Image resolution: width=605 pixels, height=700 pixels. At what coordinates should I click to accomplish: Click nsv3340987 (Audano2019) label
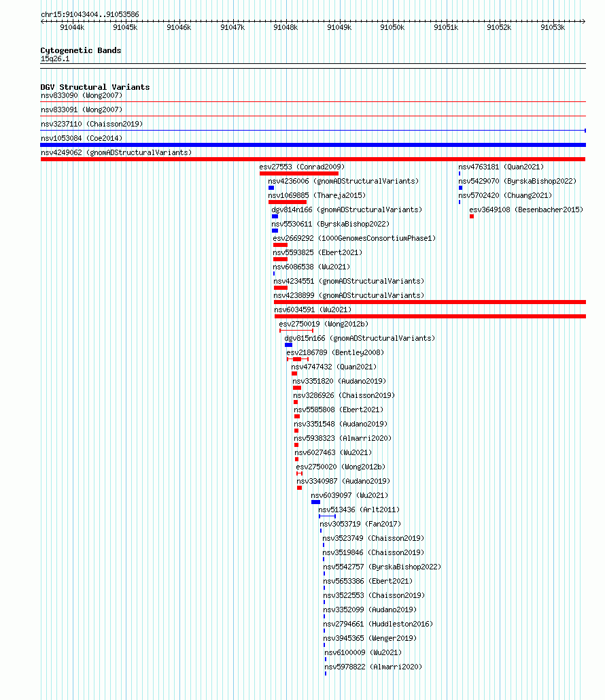click(343, 481)
